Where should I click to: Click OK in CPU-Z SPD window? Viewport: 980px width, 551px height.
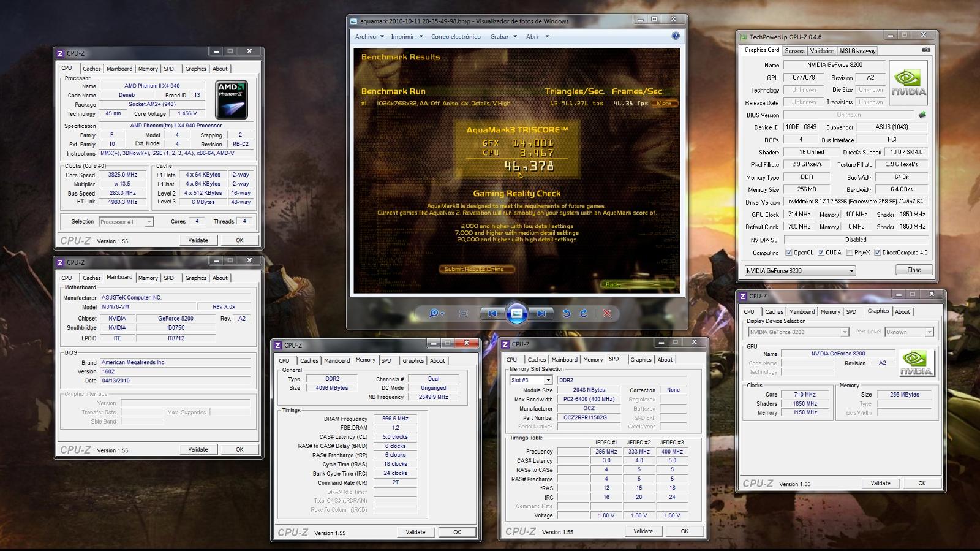[x=685, y=531]
